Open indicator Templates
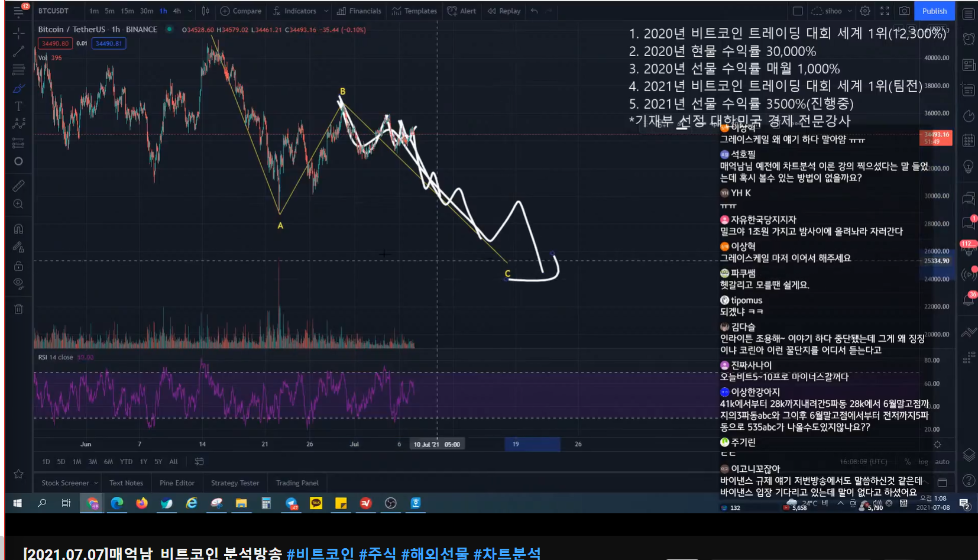The width and height of the screenshot is (978, 560). click(x=414, y=11)
